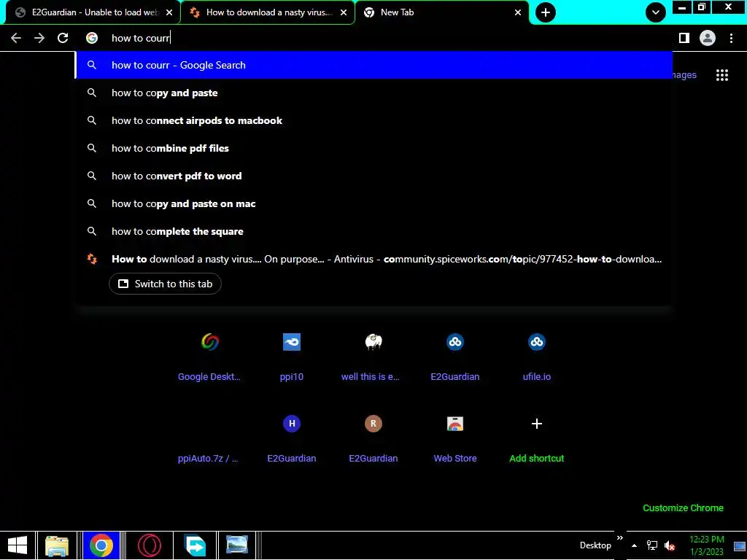747x560 pixels.
Task: Open the ufile.io shortcut icon
Action: click(537, 342)
